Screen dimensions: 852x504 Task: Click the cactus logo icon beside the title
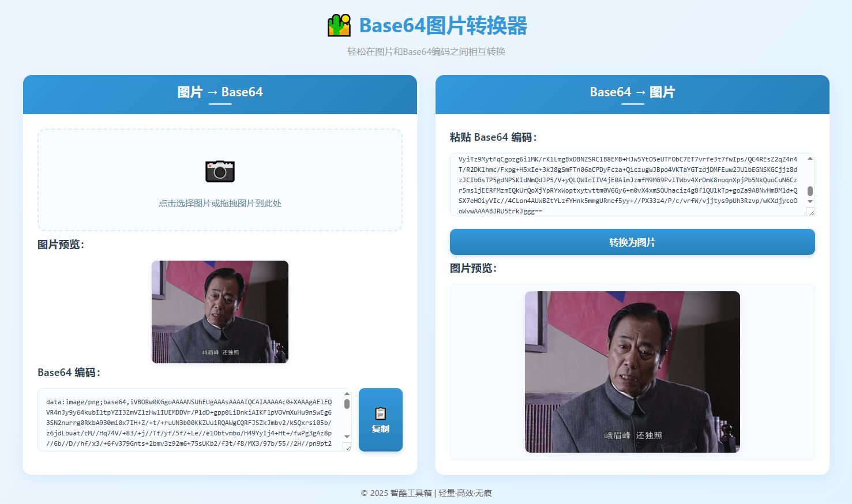[x=339, y=25]
